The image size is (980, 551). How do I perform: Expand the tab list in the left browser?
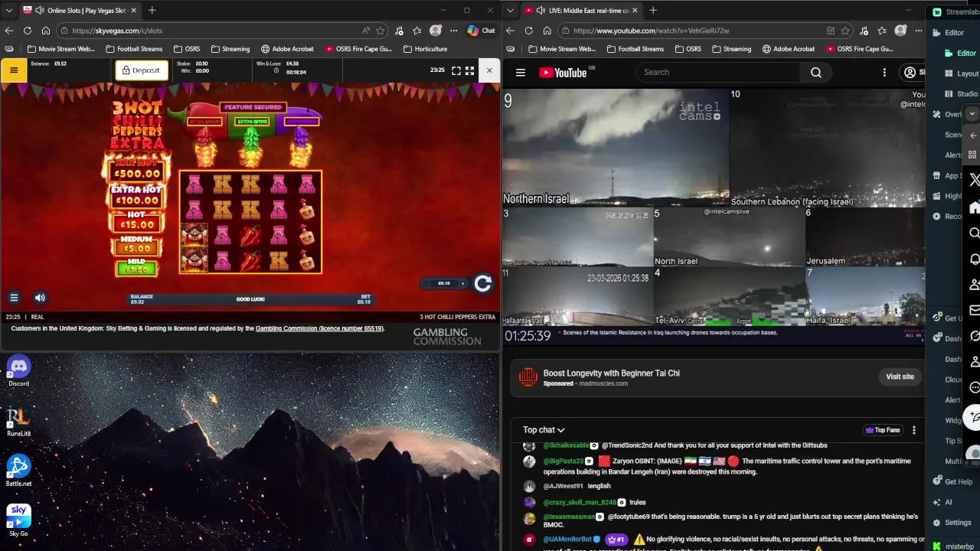[x=9, y=11]
